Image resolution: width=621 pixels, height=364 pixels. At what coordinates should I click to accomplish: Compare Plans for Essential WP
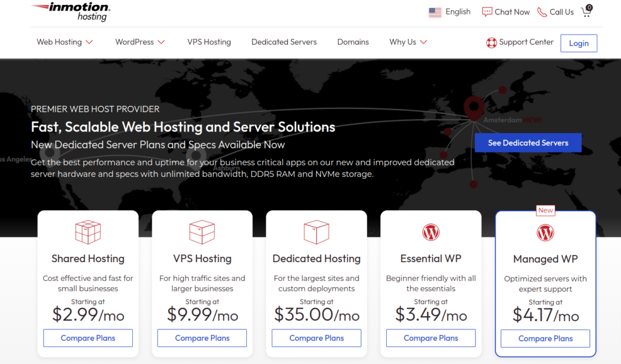(431, 338)
